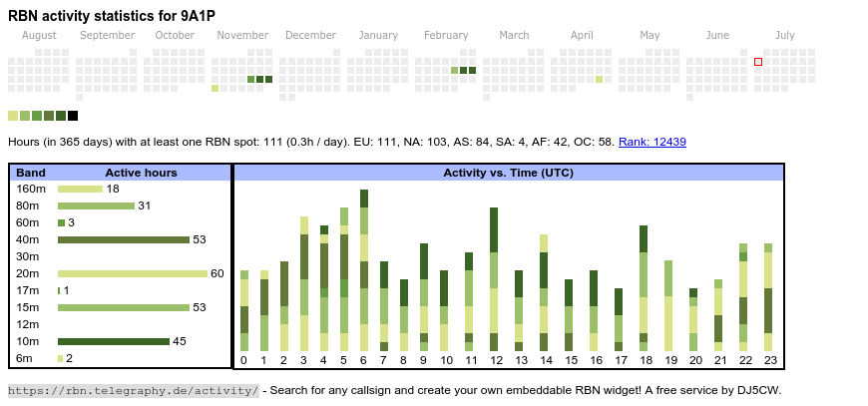The image size is (868, 406).
Task: Select the 10m dark green bar
Action: [x=113, y=341]
